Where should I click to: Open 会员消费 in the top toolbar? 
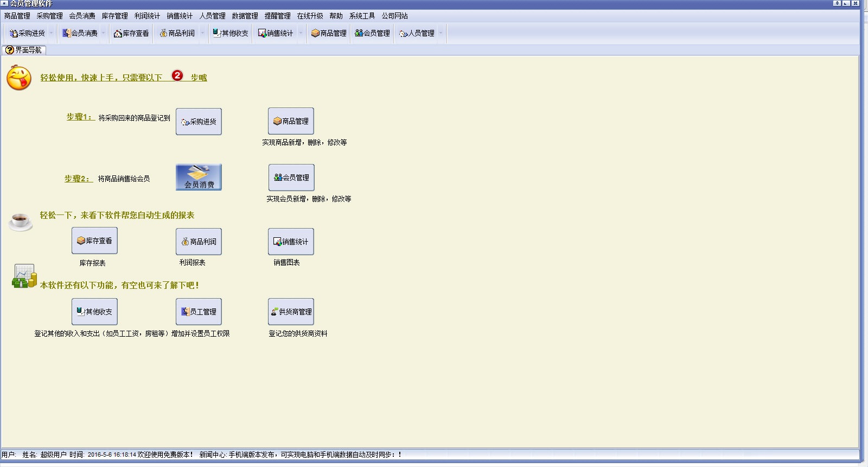click(x=80, y=33)
